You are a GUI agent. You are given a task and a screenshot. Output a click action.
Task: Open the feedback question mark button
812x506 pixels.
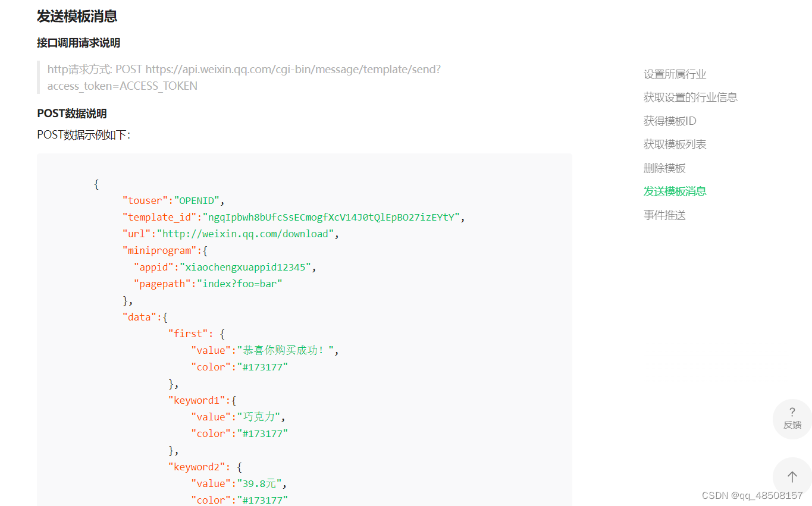click(x=792, y=419)
